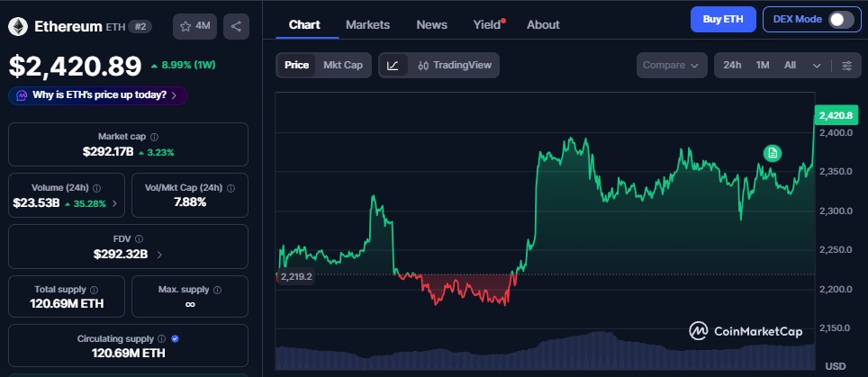Click the Volume (24h) info icon
Image resolution: width=868 pixels, height=377 pixels.
(97, 188)
